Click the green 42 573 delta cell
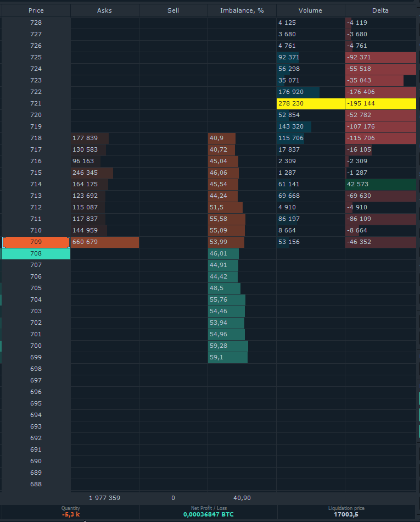420x522 pixels. point(380,185)
